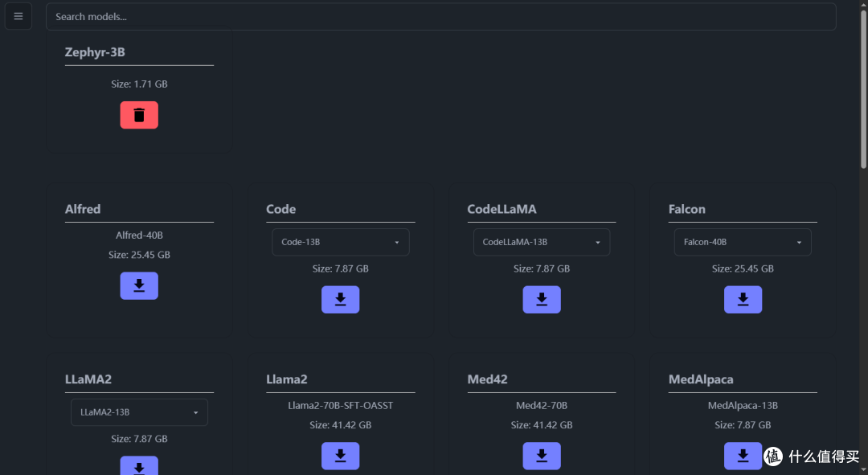Image resolution: width=868 pixels, height=475 pixels.
Task: Click the Med42 card heading
Action: pos(487,379)
